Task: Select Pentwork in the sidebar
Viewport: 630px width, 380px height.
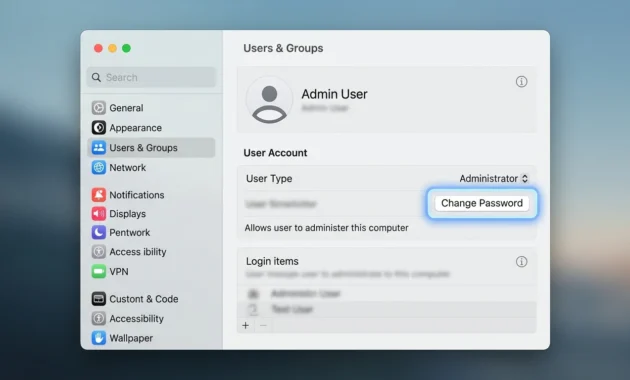Action: pos(151,232)
